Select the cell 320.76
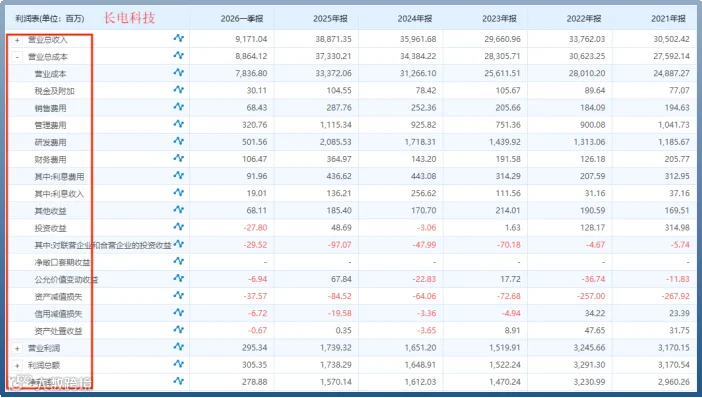The width and height of the screenshot is (702, 398). pos(255,125)
